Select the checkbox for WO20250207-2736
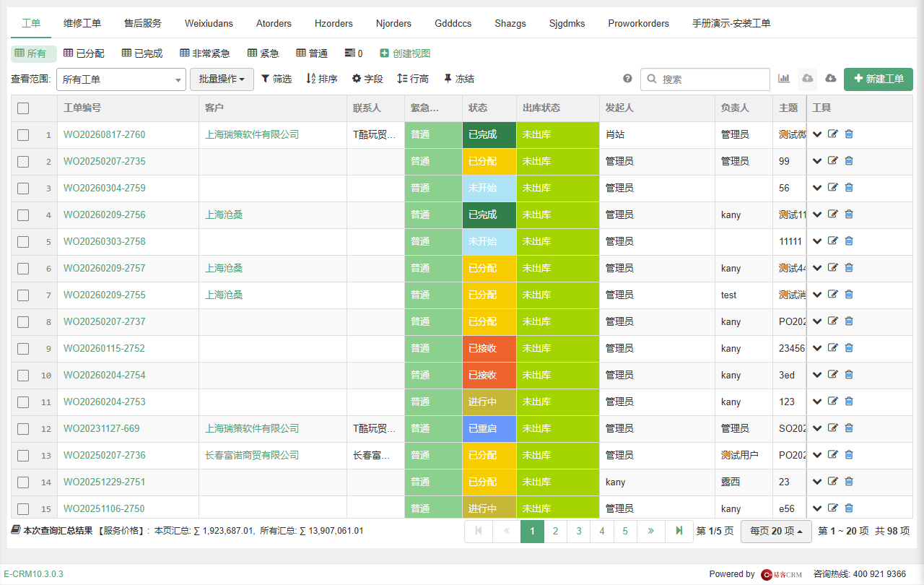Viewport: 924px width, 585px height. click(x=23, y=456)
